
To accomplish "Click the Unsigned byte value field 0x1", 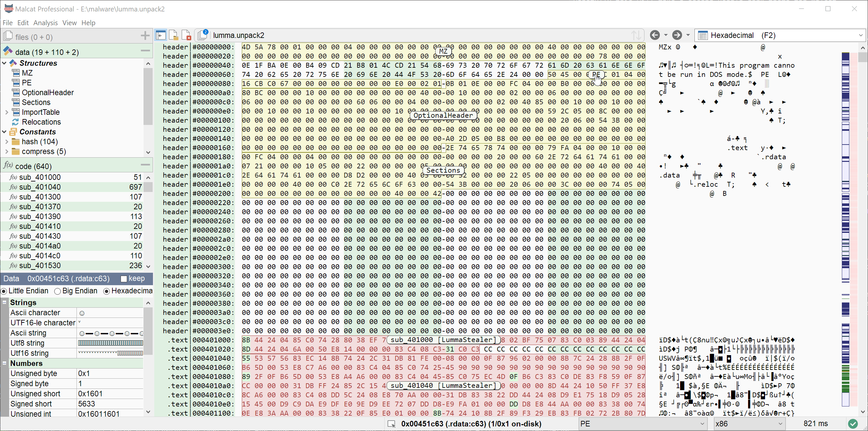I will coord(110,373).
